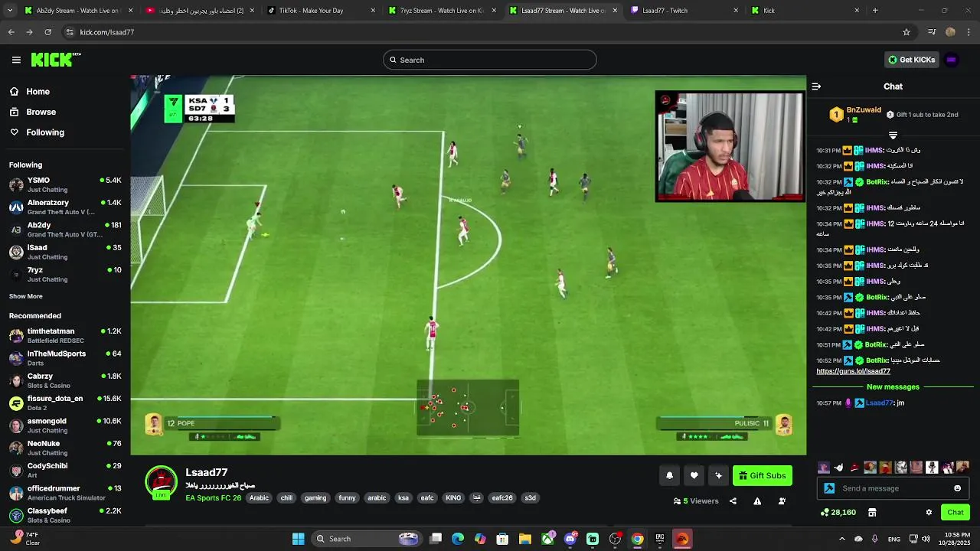This screenshot has width=980, height=551.
Task: Toggle the notification bell for Lsaad77
Action: [x=669, y=476]
